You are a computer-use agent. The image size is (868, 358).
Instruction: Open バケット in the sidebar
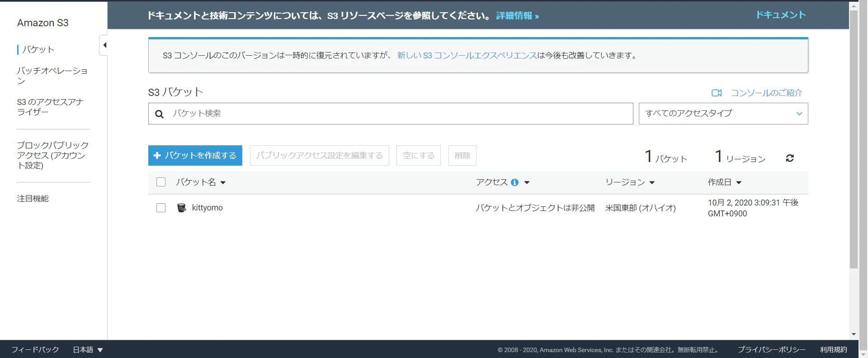tap(38, 49)
